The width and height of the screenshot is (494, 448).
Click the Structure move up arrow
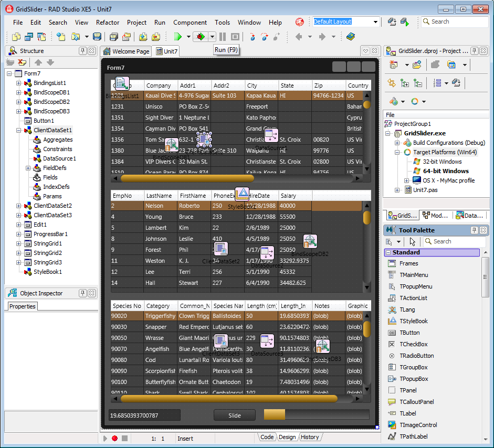click(x=38, y=62)
